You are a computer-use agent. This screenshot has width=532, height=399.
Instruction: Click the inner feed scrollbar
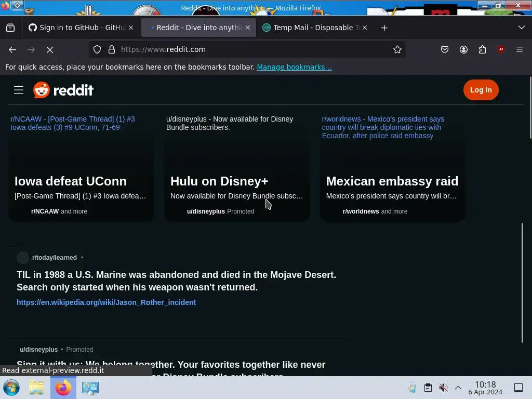[522, 283]
